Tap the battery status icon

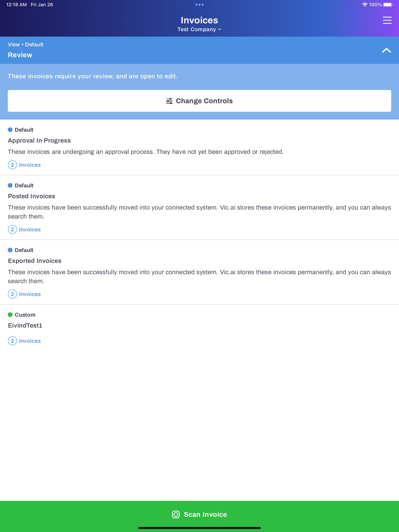388,4
